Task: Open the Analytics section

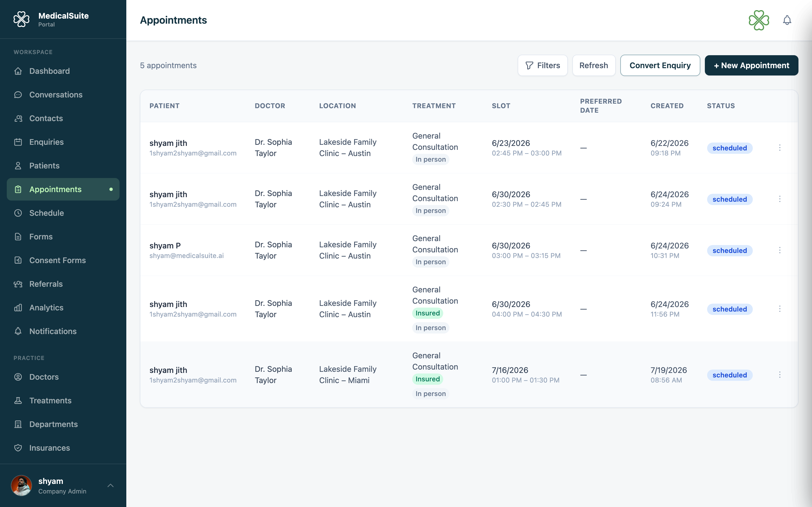Action: click(63, 308)
